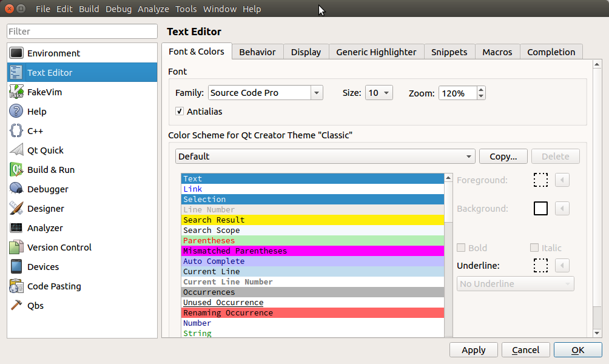Screen dimensions: 609x364
Task: Enable the Italic checkbox
Action: 534,248
